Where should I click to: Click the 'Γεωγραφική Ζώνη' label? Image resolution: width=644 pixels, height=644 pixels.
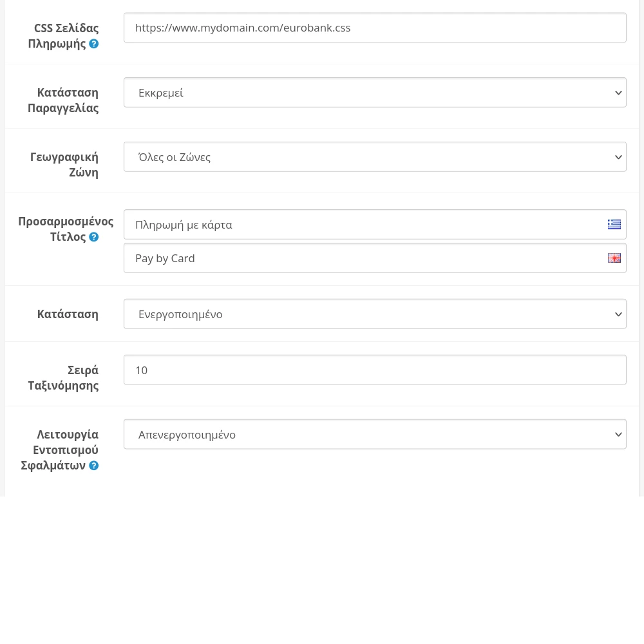pos(64,165)
